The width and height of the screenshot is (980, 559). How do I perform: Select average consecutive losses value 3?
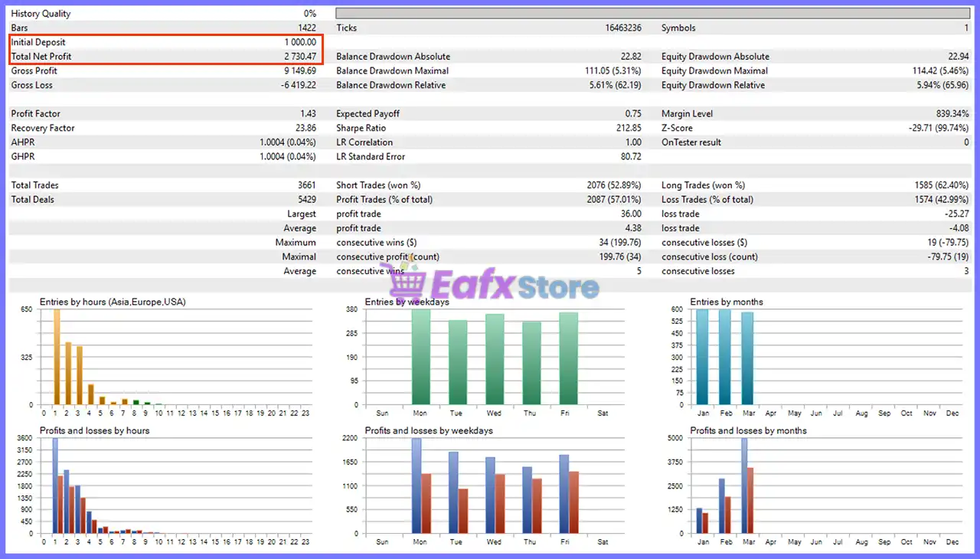point(966,271)
